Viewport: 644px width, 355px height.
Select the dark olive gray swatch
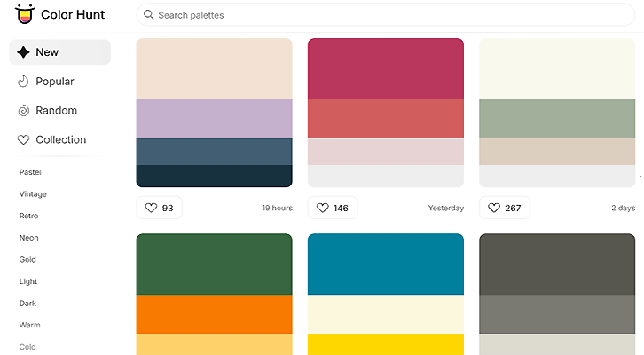pyautogui.click(x=557, y=264)
